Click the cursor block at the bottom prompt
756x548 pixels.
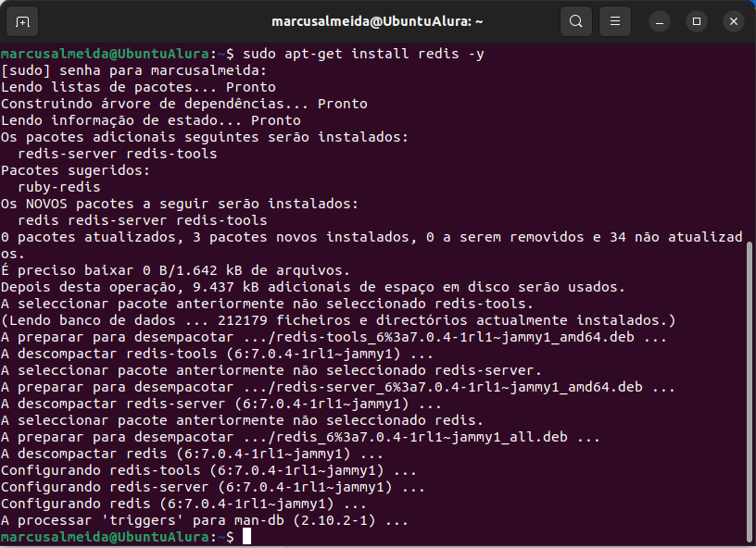point(246,537)
